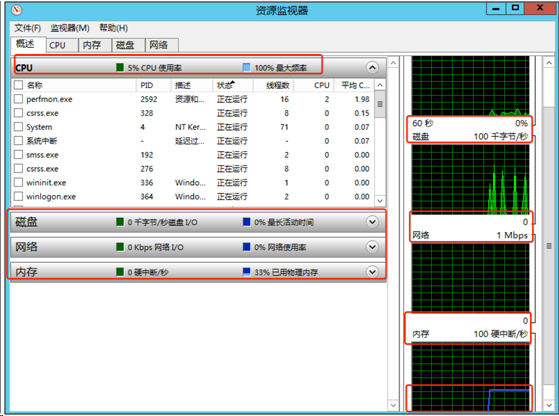Check the 系统中断 checkbox

tap(18, 140)
